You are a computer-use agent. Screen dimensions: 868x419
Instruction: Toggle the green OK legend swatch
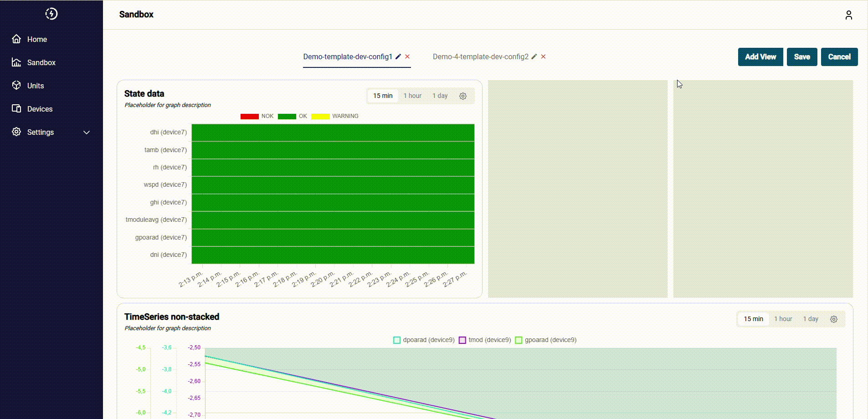coord(287,116)
